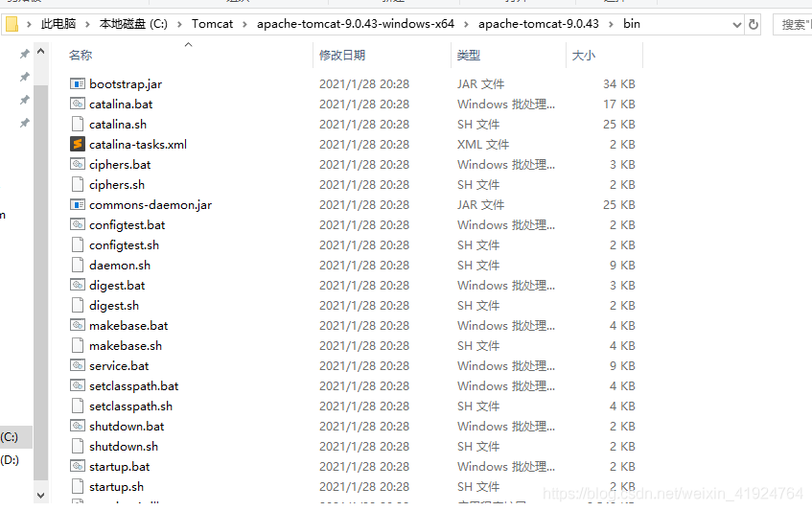This screenshot has width=812, height=511.
Task: Select the bootstrap.jar file name
Action: pos(126,83)
